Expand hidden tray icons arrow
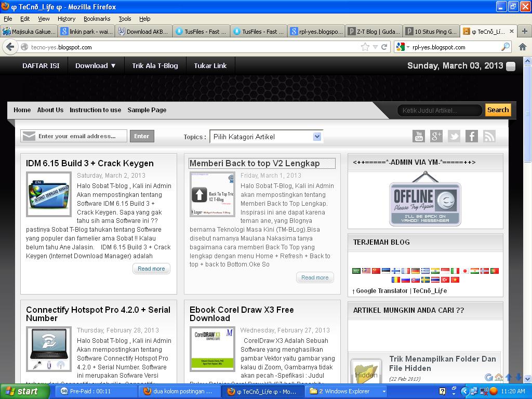The height and width of the screenshot is (399, 532). point(464,391)
